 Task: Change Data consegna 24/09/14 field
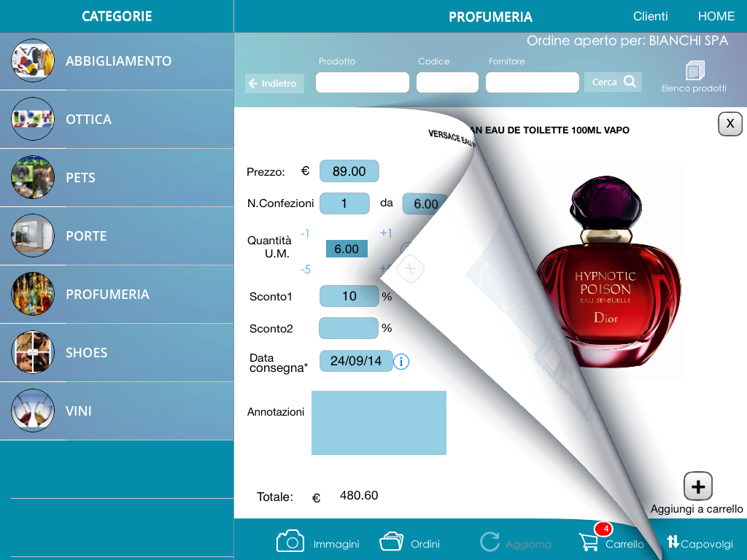point(356,361)
